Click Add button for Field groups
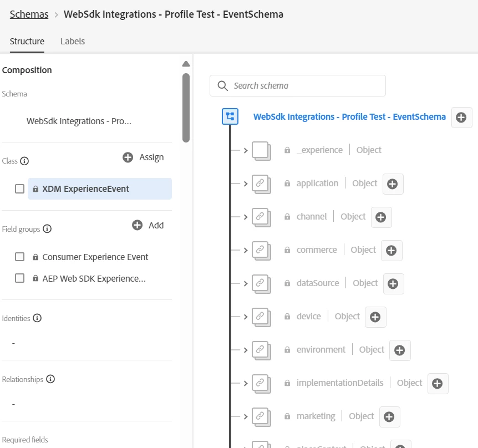Screen dimensions: 478x448 pyautogui.click(x=148, y=225)
